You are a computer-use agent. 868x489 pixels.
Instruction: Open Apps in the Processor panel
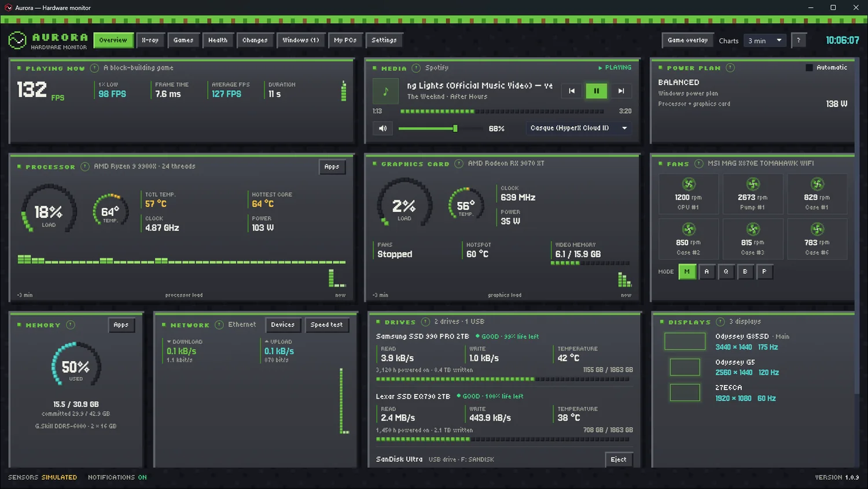(x=332, y=167)
